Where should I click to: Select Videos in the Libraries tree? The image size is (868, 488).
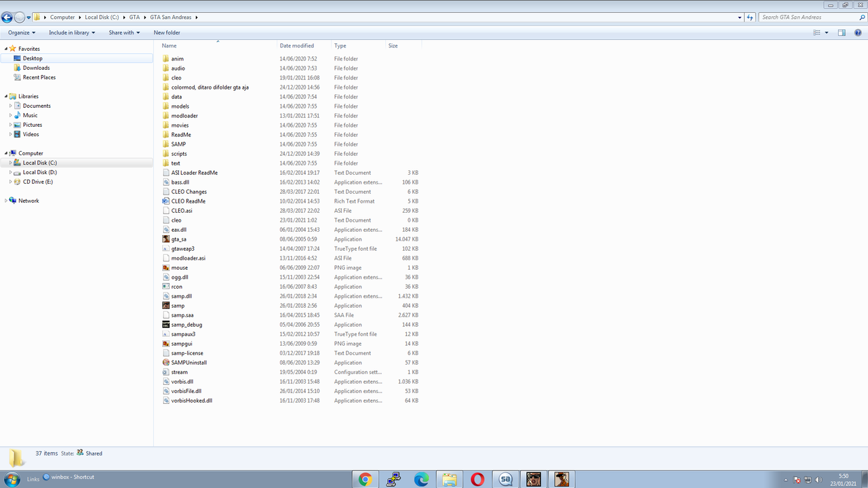pyautogui.click(x=31, y=134)
